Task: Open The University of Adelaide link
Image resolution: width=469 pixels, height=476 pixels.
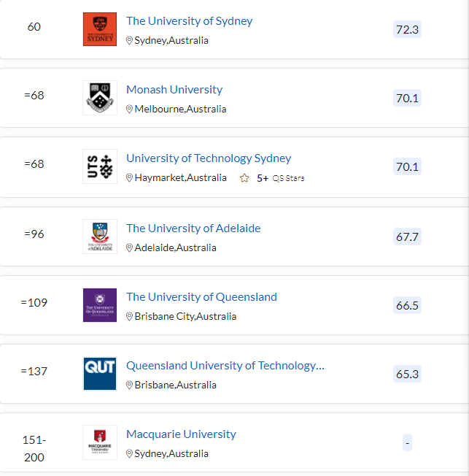Action: (193, 229)
